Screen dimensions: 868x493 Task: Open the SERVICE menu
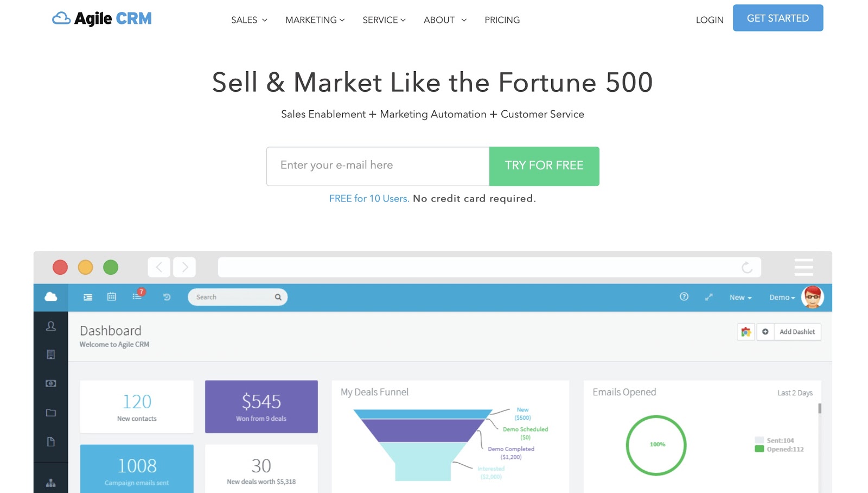click(384, 20)
